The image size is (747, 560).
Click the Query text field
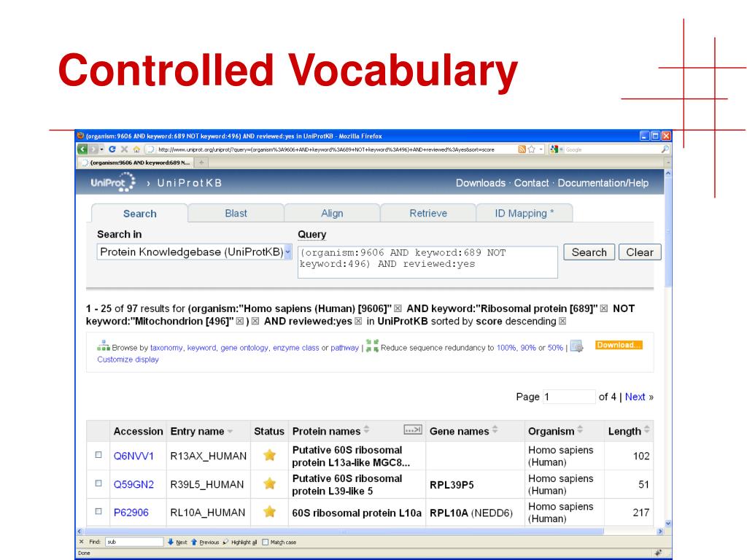427,262
